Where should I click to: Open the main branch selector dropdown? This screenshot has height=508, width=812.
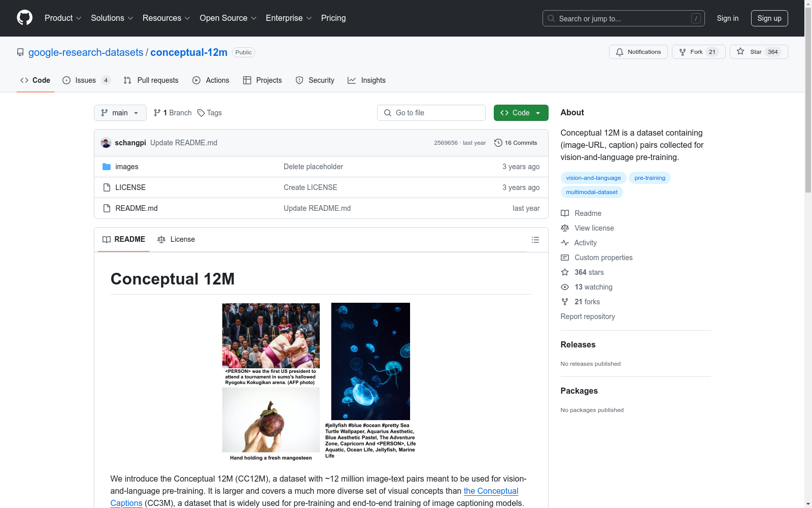tap(120, 113)
